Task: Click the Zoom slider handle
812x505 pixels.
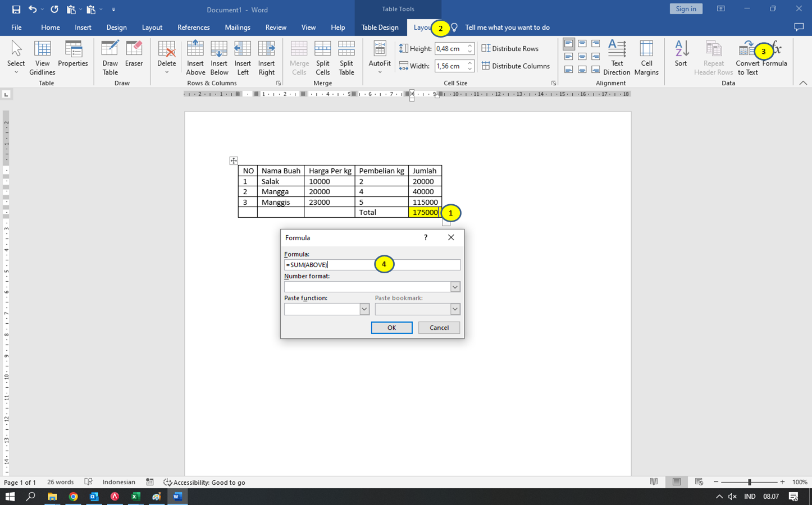Action: (749, 483)
